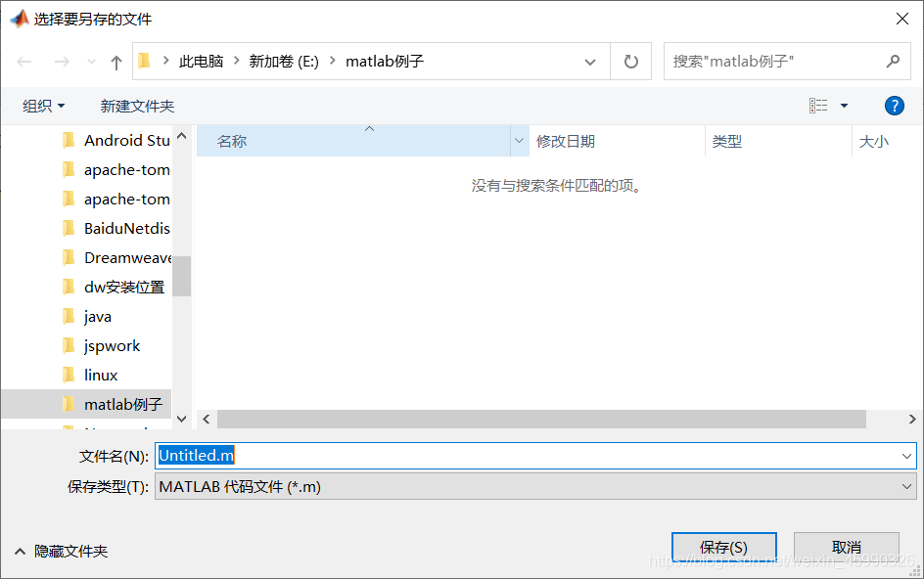The width and height of the screenshot is (924, 579).
Task: Navigate to 此电脑 via breadcrumb
Action: click(202, 61)
